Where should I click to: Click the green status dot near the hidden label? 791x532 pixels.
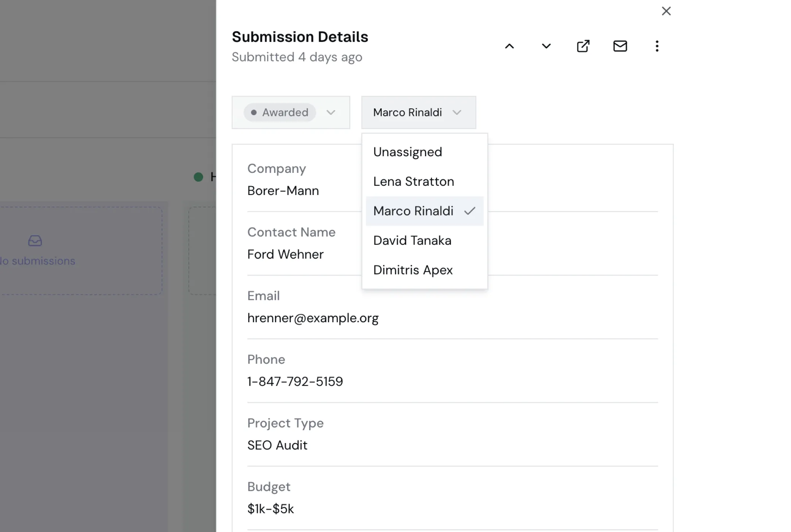pos(198,177)
